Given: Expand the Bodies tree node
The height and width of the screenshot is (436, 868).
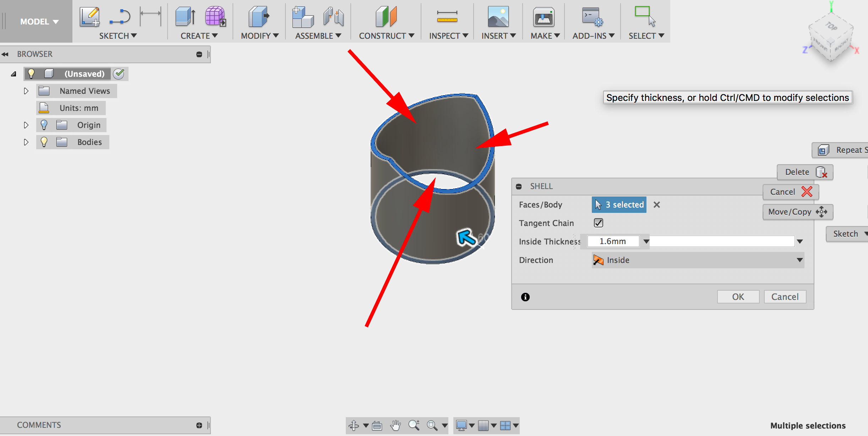Looking at the screenshot, I should tap(26, 142).
